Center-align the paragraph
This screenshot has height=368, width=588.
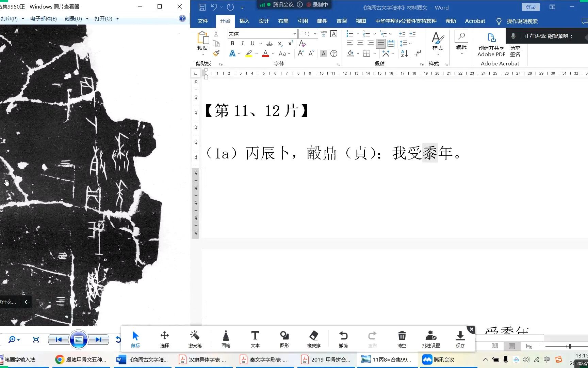360,44
